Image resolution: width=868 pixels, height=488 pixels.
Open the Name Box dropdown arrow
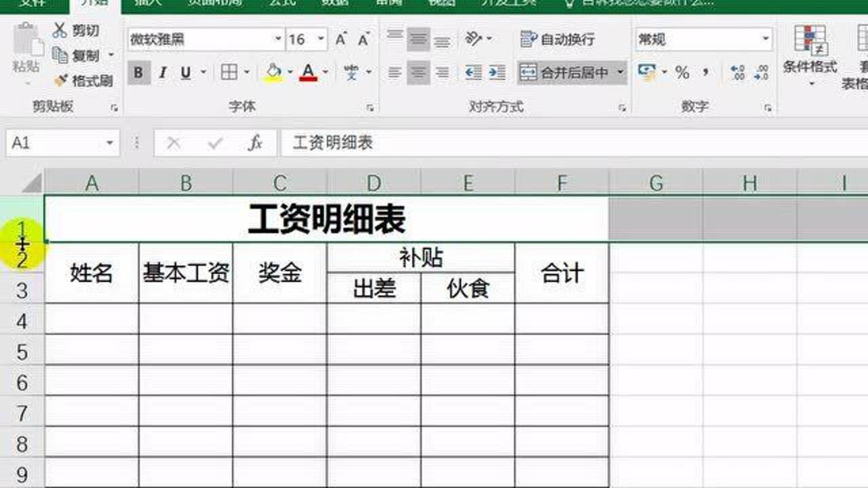(x=110, y=143)
